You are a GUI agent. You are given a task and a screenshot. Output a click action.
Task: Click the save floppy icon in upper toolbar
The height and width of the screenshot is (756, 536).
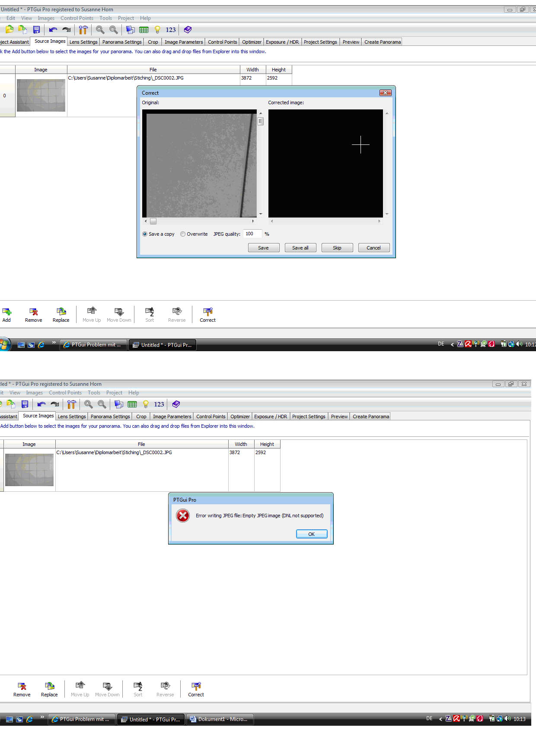tap(36, 30)
